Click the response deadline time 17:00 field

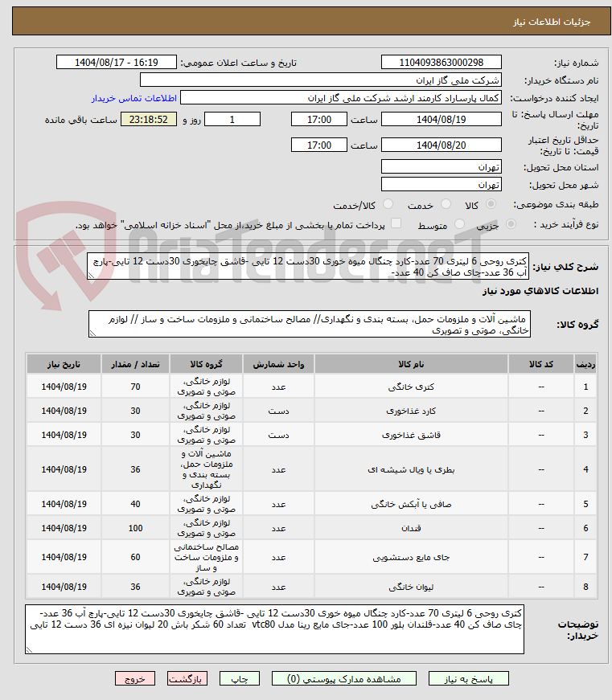click(x=319, y=119)
